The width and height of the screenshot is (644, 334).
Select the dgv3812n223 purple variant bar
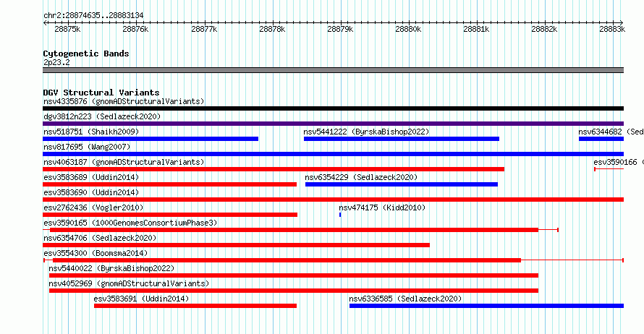[x=333, y=124]
